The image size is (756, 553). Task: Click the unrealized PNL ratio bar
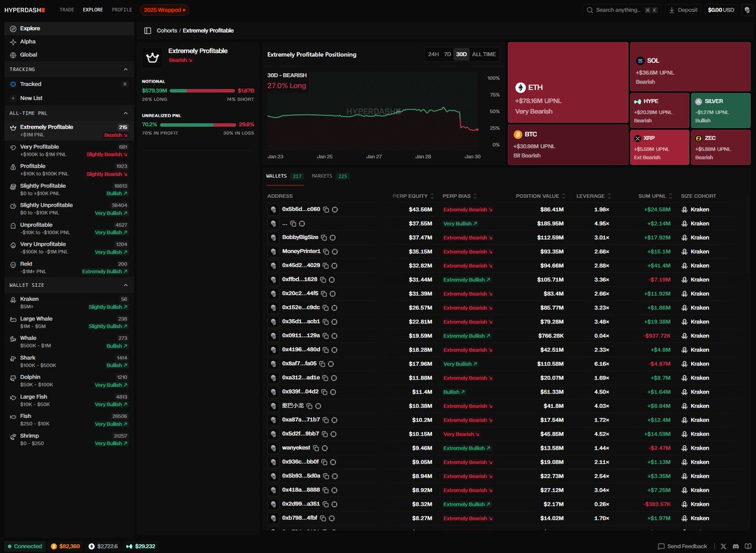[x=198, y=124]
